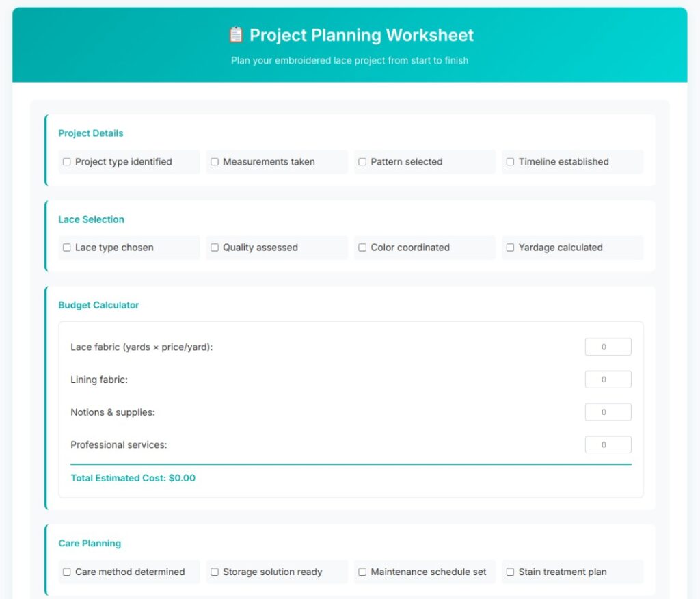Click the Total Estimated Cost text

point(133,478)
